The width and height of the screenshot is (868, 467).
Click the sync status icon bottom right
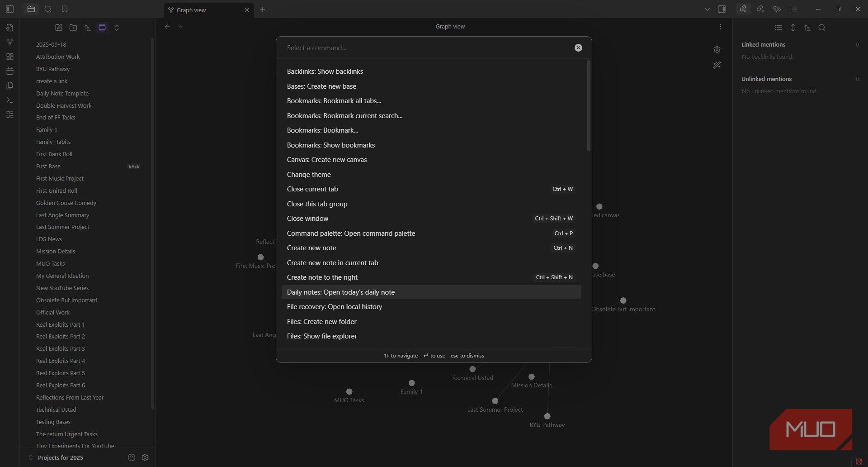[859, 461]
